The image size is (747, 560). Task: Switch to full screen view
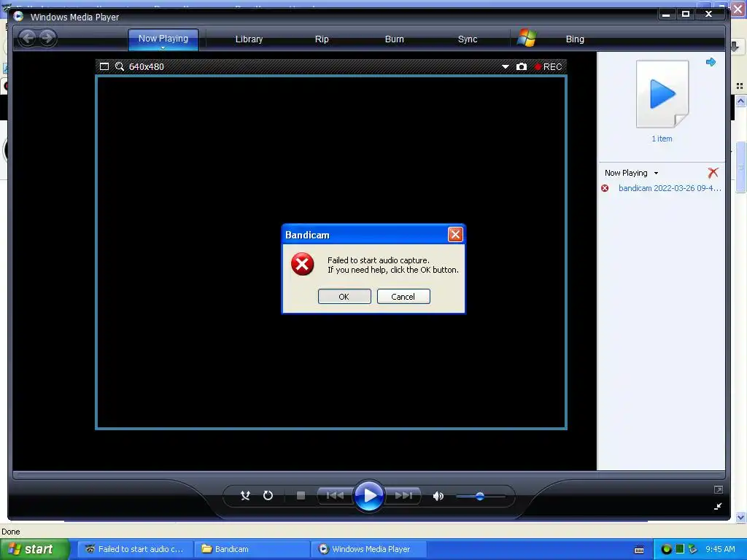718,489
